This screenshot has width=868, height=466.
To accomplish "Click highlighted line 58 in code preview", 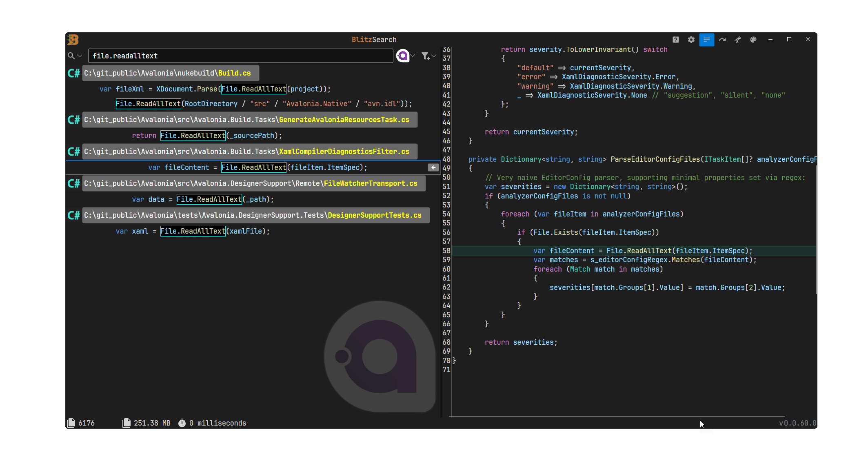I will (634, 251).
